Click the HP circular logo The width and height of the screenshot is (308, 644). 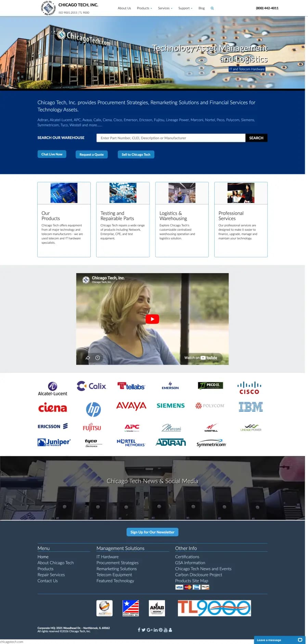pyautogui.click(x=93, y=409)
